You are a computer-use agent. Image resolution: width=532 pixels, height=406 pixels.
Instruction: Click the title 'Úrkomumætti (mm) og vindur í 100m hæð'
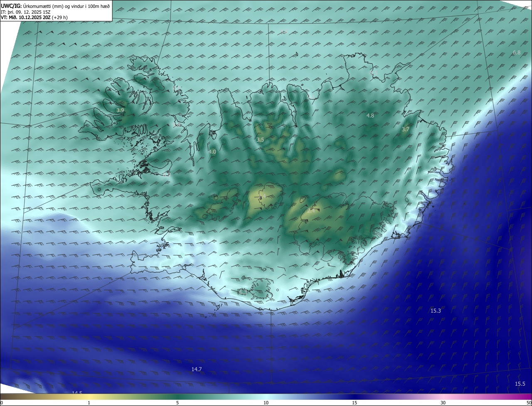coord(66,6)
